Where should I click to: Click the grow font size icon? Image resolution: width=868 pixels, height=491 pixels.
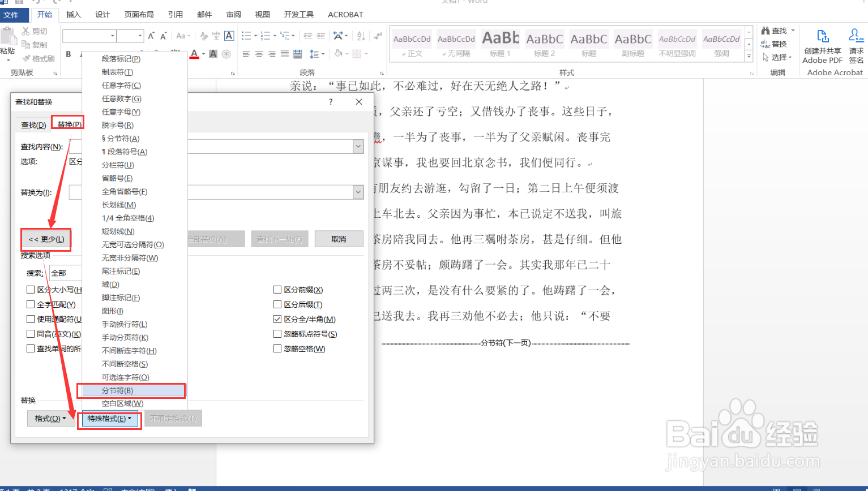click(x=151, y=36)
